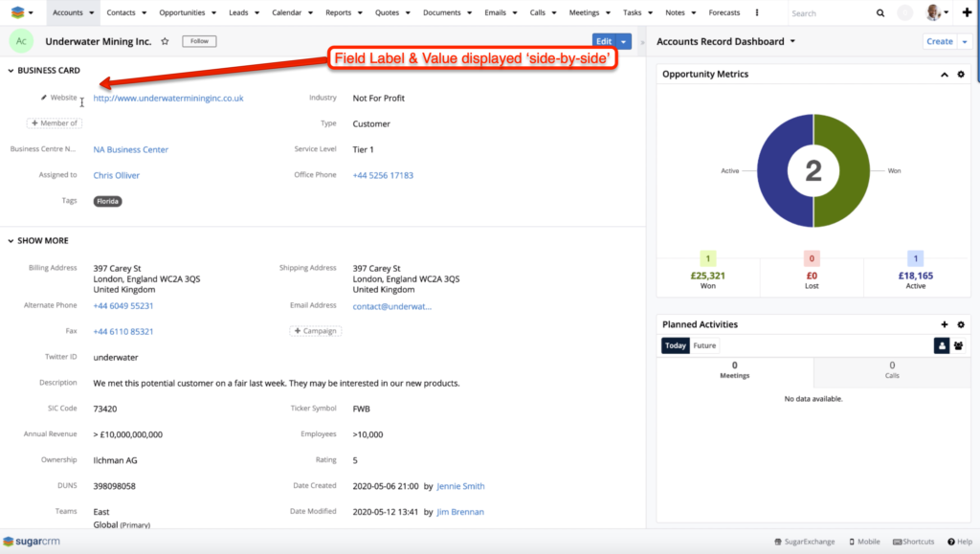Click fax number +44 6110 85321

point(123,332)
